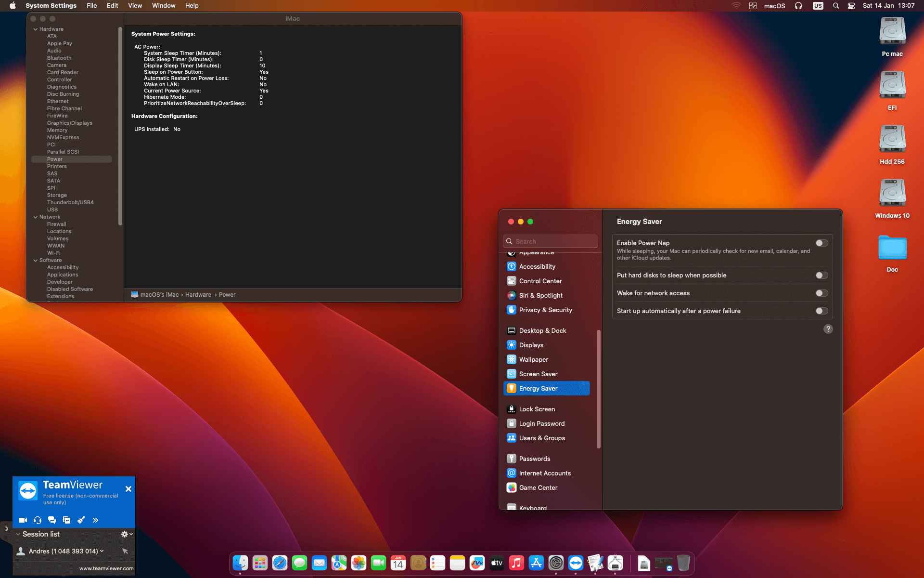Open Apple TV from the Dock

(497, 563)
